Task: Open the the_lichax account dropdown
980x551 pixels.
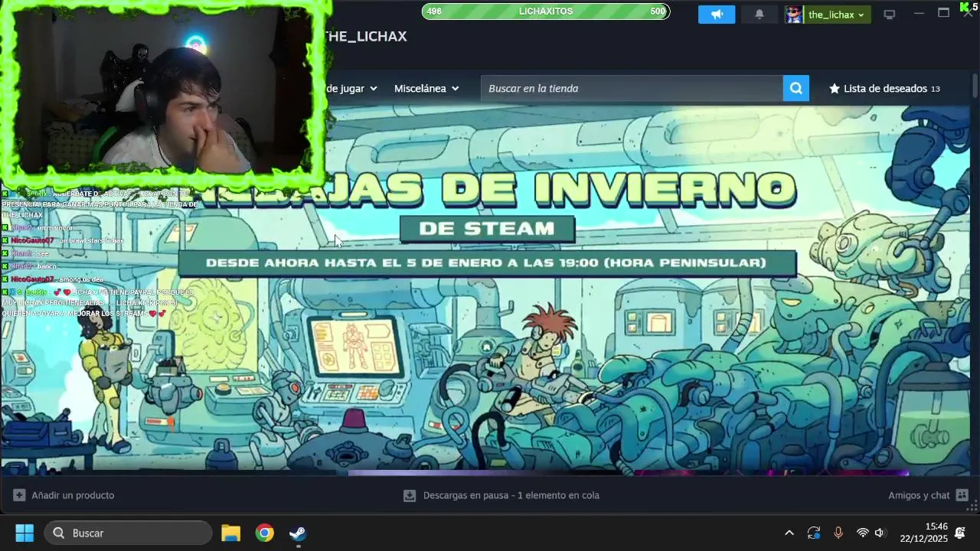Action: pyautogui.click(x=836, y=15)
